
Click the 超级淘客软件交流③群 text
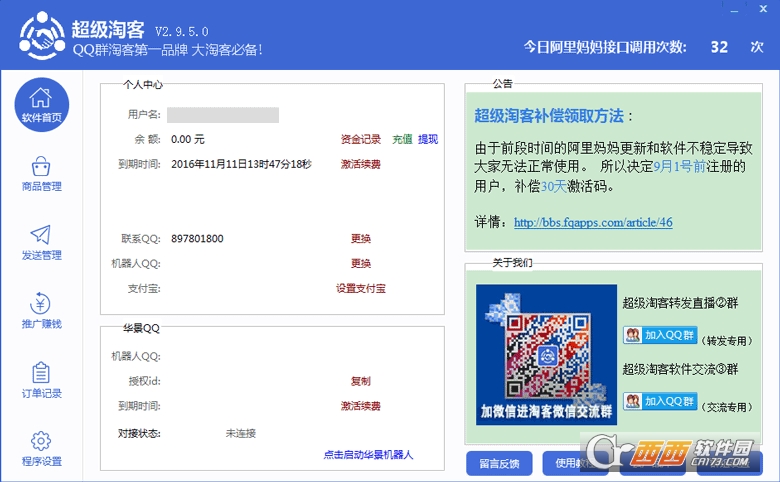coord(681,369)
